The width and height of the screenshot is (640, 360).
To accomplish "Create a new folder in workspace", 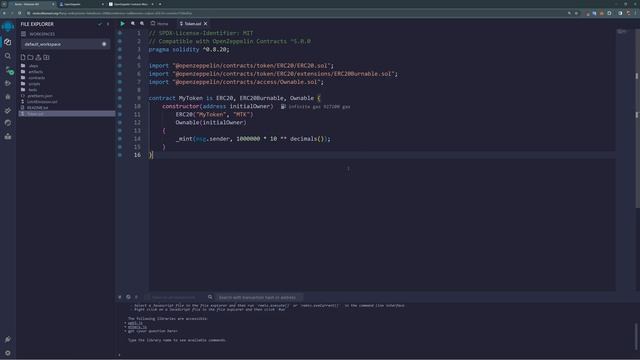I will tap(31, 58).
